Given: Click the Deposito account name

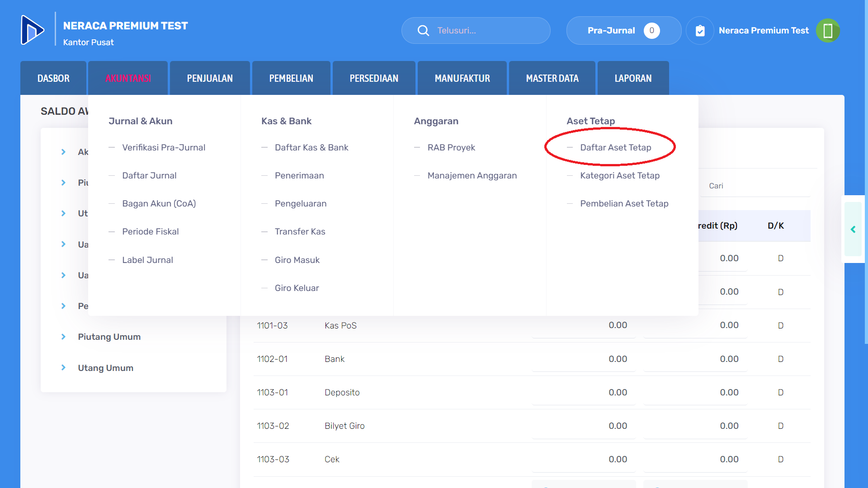Looking at the screenshot, I should [x=342, y=392].
